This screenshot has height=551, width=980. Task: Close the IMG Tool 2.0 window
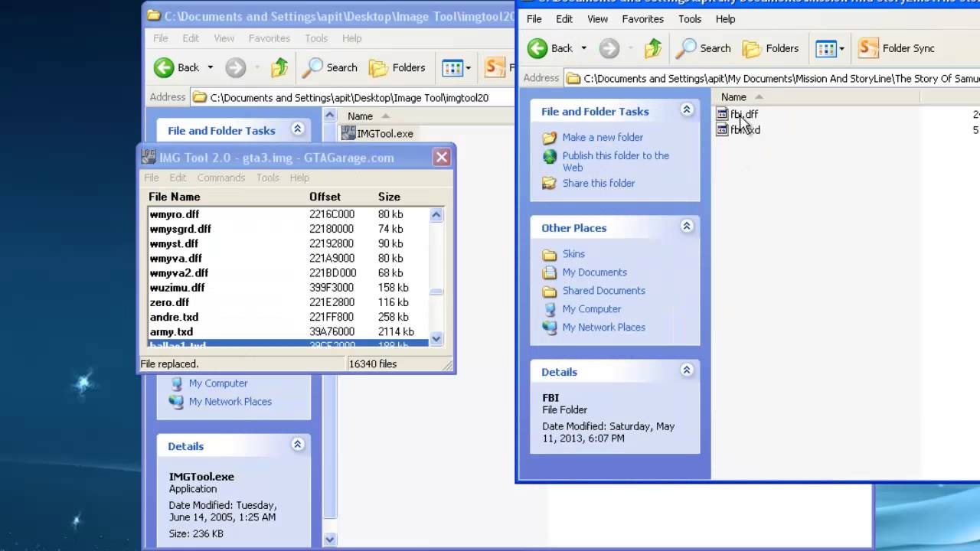coord(442,158)
